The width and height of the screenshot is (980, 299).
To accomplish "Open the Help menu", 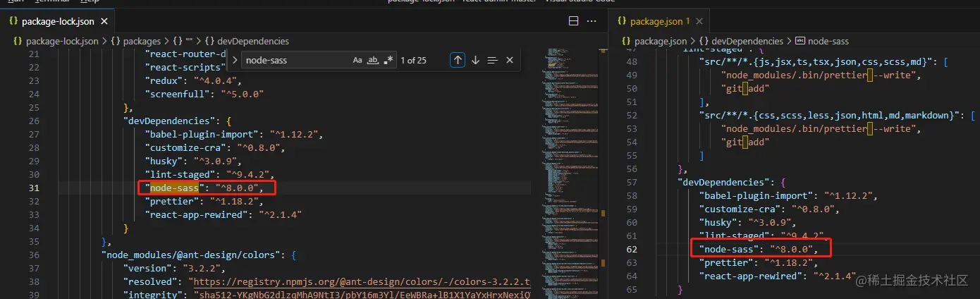I will pos(90,1).
